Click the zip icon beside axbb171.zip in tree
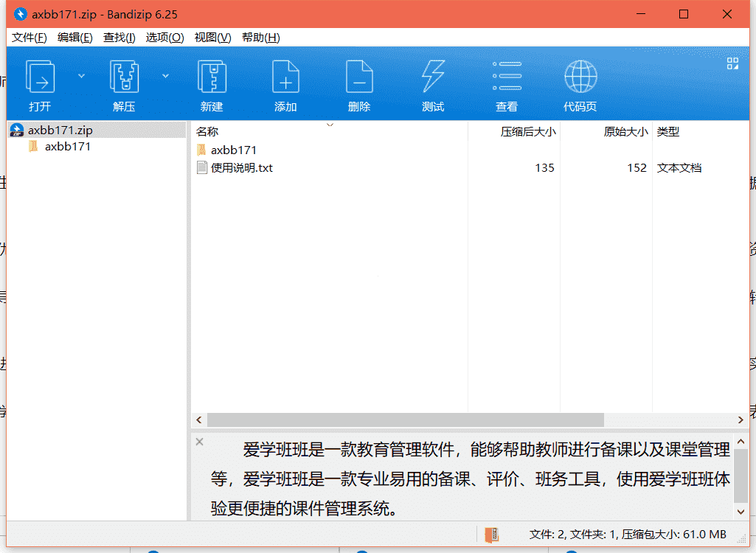The image size is (756, 553). coord(17,131)
